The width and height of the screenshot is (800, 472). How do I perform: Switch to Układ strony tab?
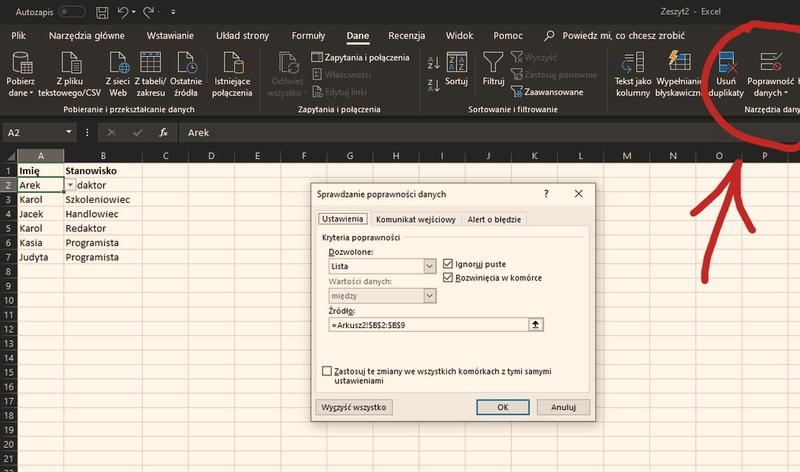(242, 36)
